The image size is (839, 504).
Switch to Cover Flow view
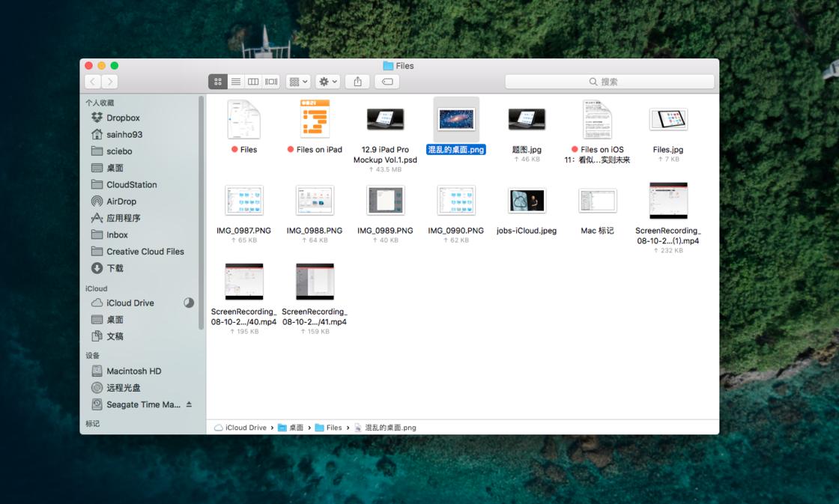click(271, 82)
